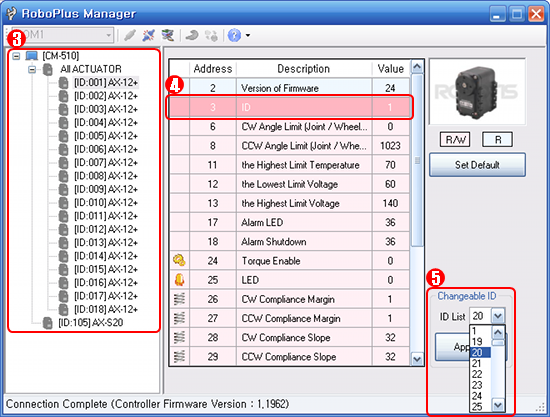Select [ID:002] AX-12+ in tree
Screen dimensions: 550x417
click(106, 96)
